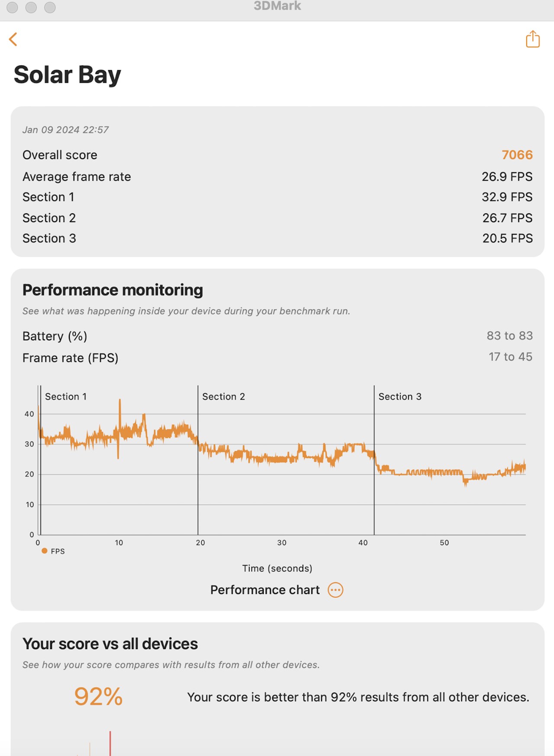Minimize the 3DMark window
554x756 pixels.
31,7
